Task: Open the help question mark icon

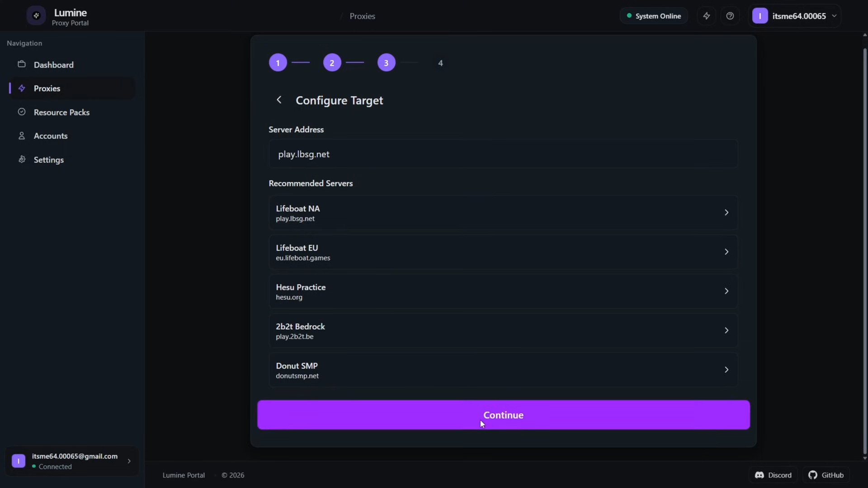Action: click(730, 16)
